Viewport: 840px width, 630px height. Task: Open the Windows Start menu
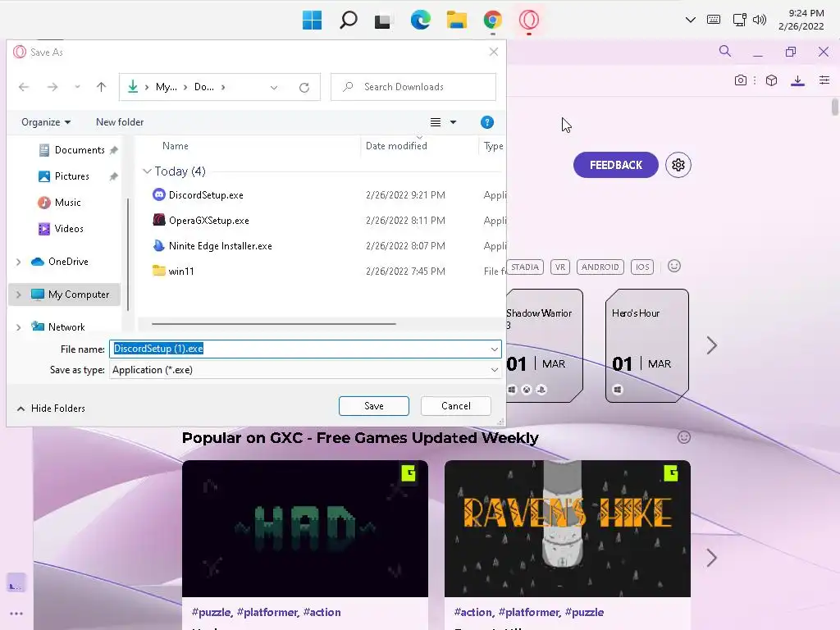point(312,21)
